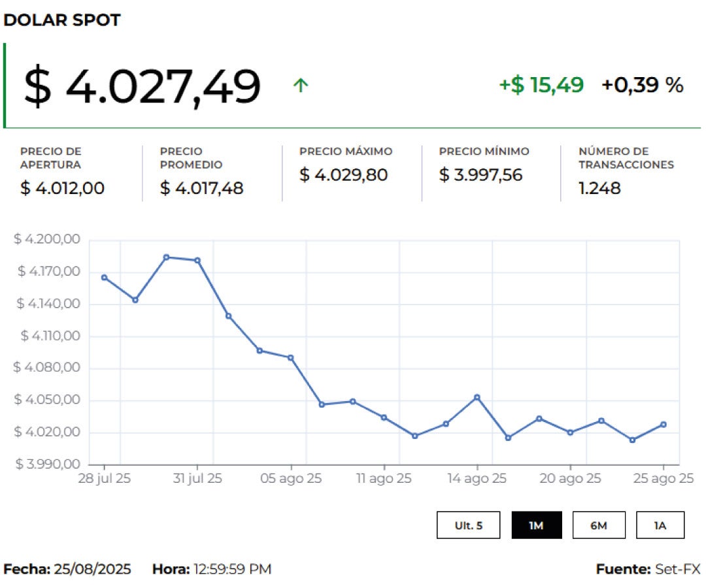This screenshot has width=706, height=588.
Task: Select the Ult. 5 range button
Action: [x=468, y=525]
